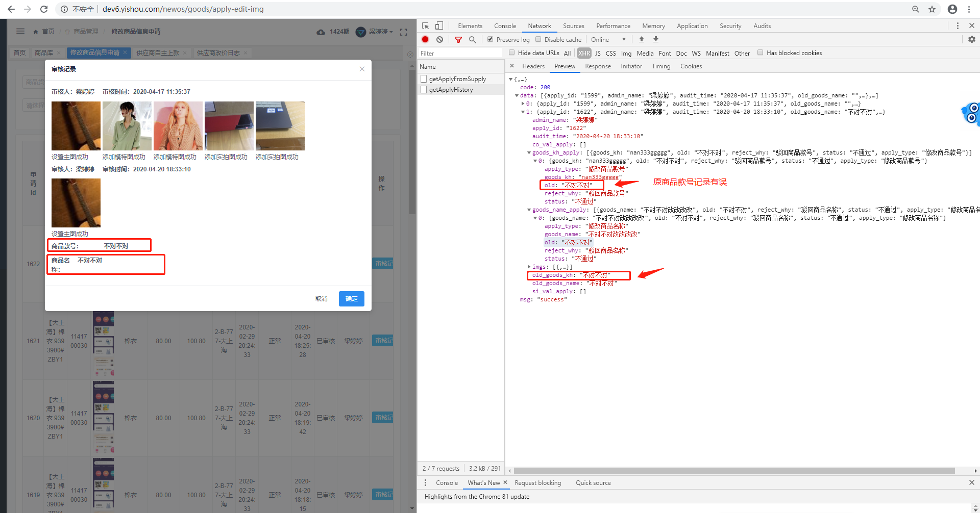Open 商品库 page tab
980x513 pixels.
coord(44,53)
